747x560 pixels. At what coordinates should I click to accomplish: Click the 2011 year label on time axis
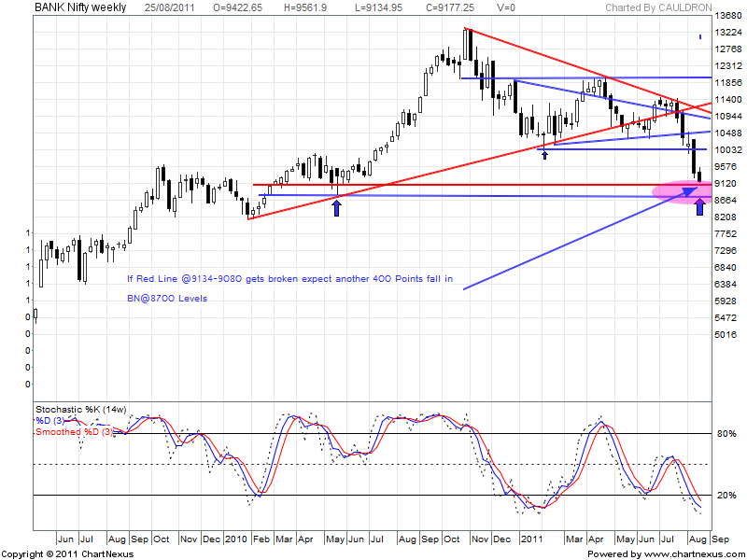[x=531, y=539]
